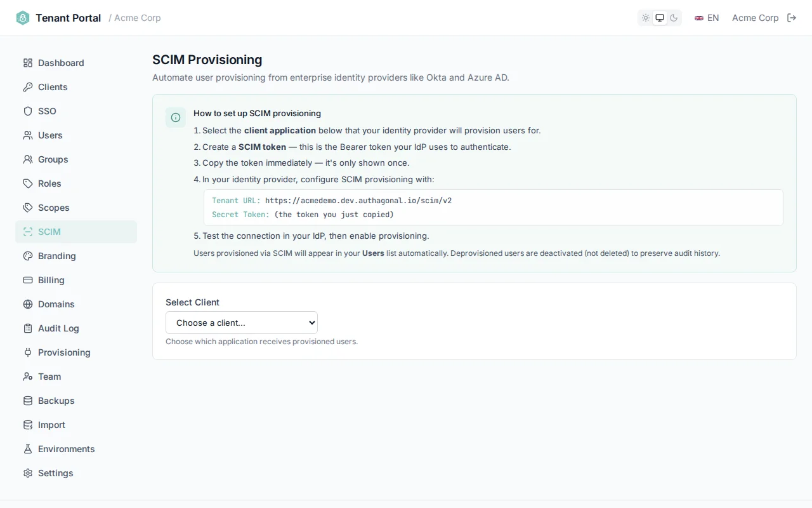Viewport: 812px width, 508px height.
Task: Click the info circle icon in setup box
Action: [x=176, y=117]
